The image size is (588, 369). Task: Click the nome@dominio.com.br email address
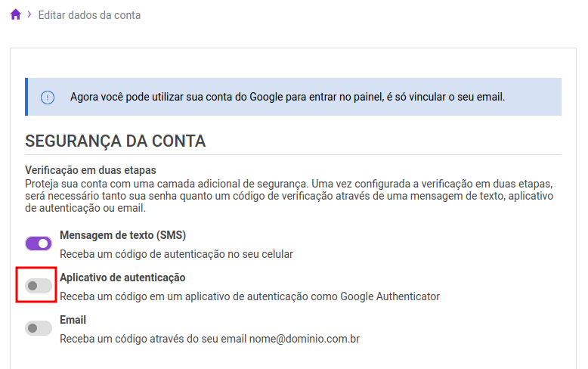304,339
